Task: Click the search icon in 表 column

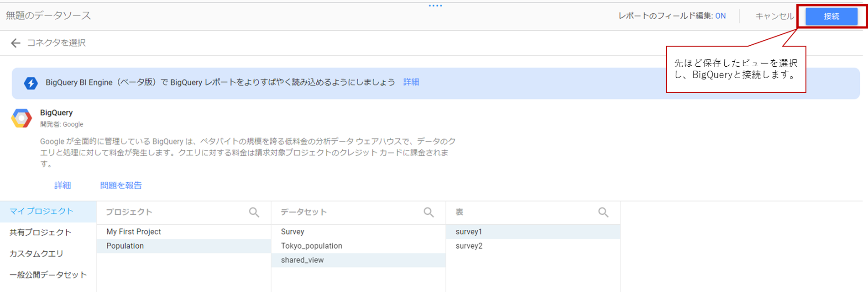Action: [x=603, y=212]
